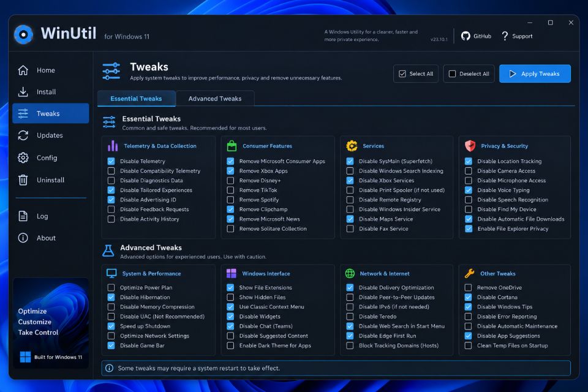Click the Apply Tweaks button
Screen dimensions: 588x392
535,73
